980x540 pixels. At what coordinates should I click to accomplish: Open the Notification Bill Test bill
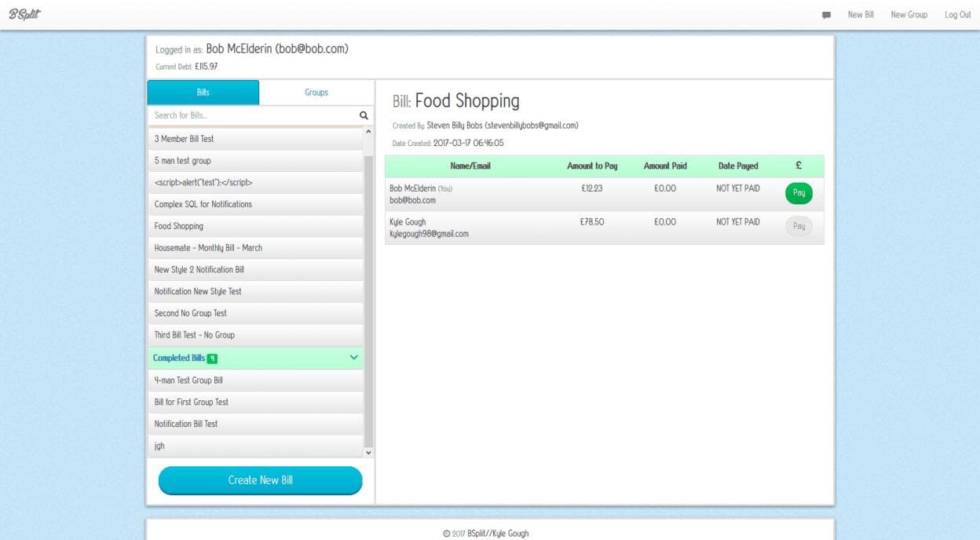point(255,424)
